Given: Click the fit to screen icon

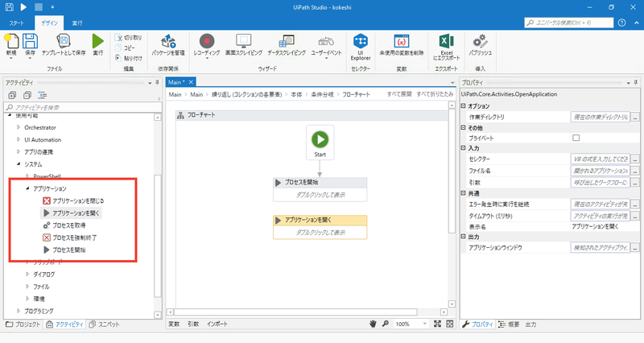Looking at the screenshot, I should click(x=437, y=324).
